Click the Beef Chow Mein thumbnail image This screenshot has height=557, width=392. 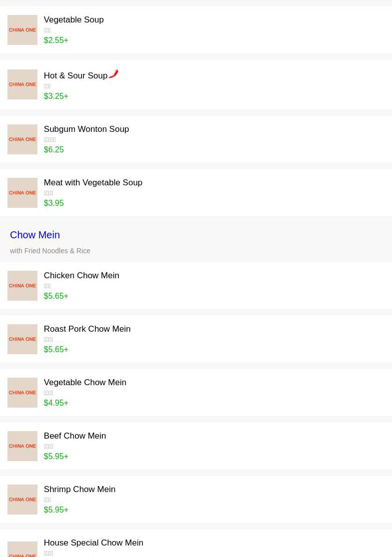tap(22, 446)
